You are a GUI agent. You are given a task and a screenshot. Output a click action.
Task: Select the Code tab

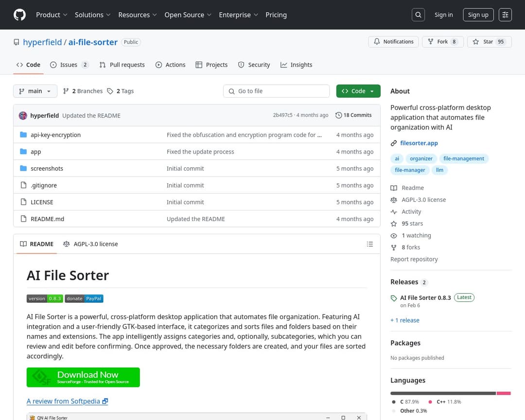coord(29,65)
